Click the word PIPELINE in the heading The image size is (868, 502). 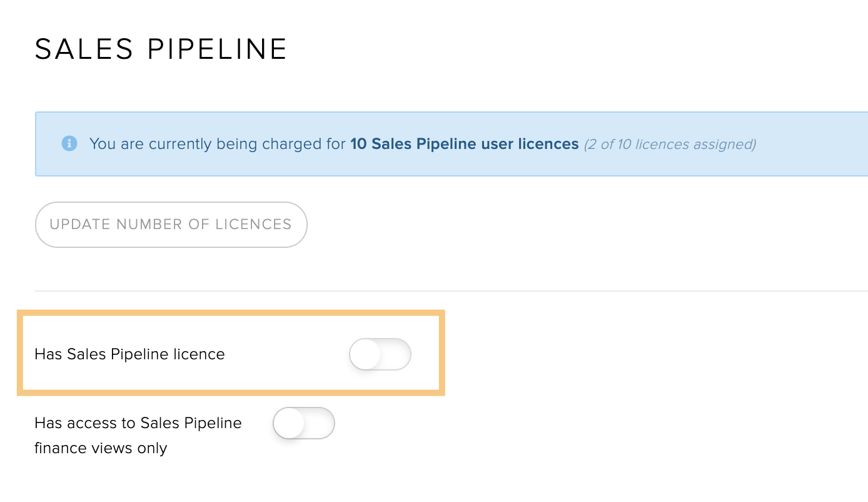click(218, 49)
